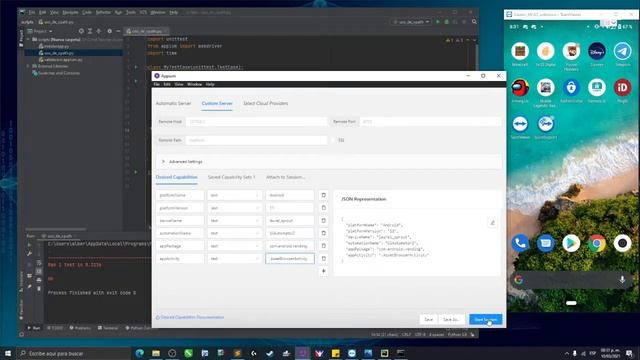Open PyCharm run configuration dropdown
640x360 pixels.
[x=411, y=22]
